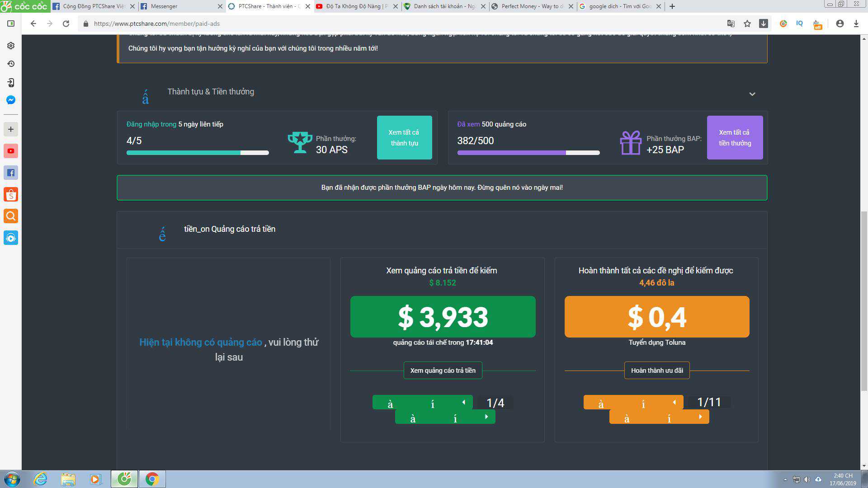Click the trophy reward icon
The image size is (868, 488).
point(300,142)
